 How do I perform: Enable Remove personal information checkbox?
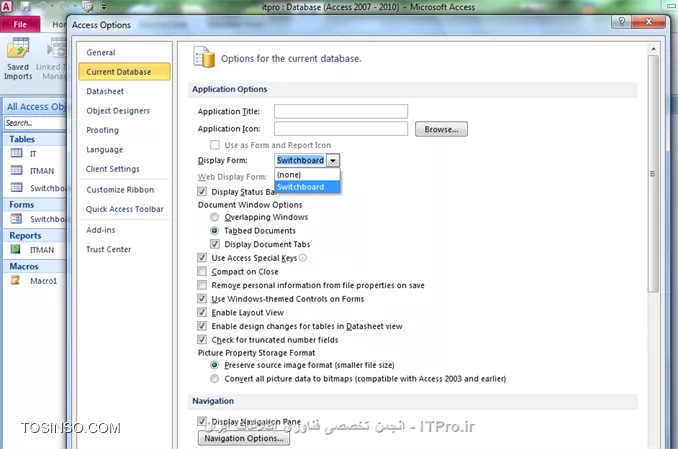(x=202, y=285)
